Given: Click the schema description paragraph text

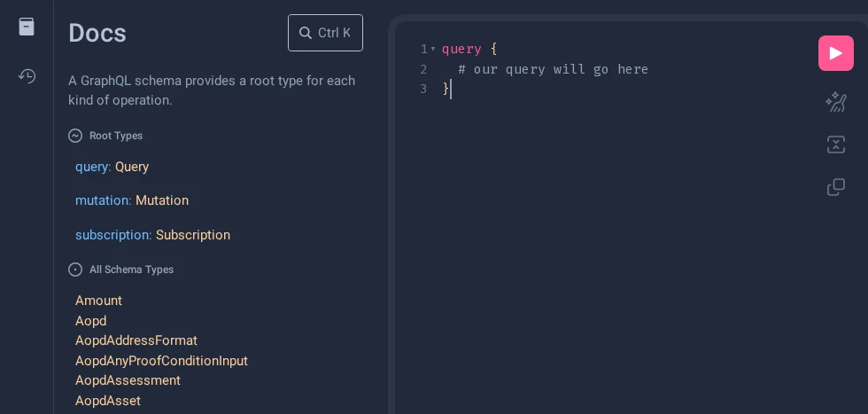Looking at the screenshot, I should click(x=212, y=90).
